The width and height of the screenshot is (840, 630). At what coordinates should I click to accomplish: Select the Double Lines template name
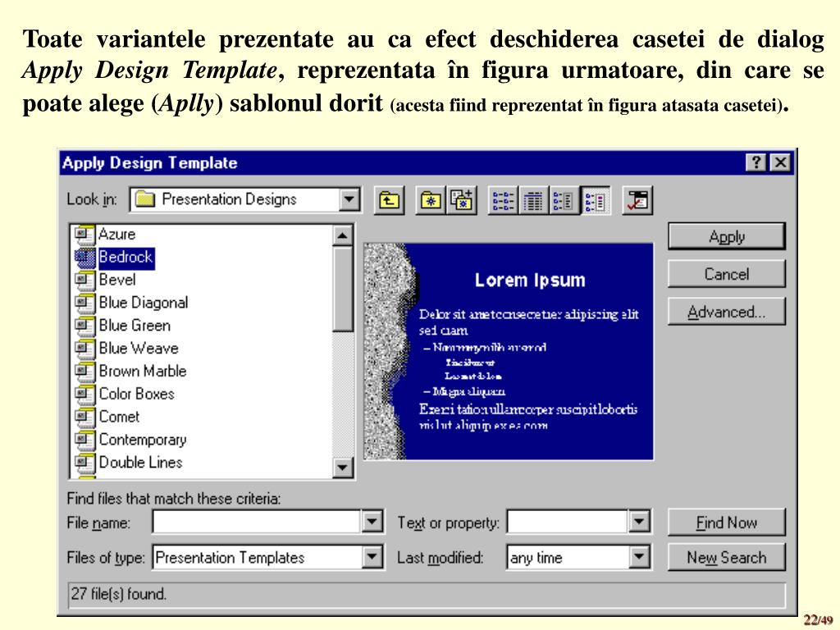point(140,463)
